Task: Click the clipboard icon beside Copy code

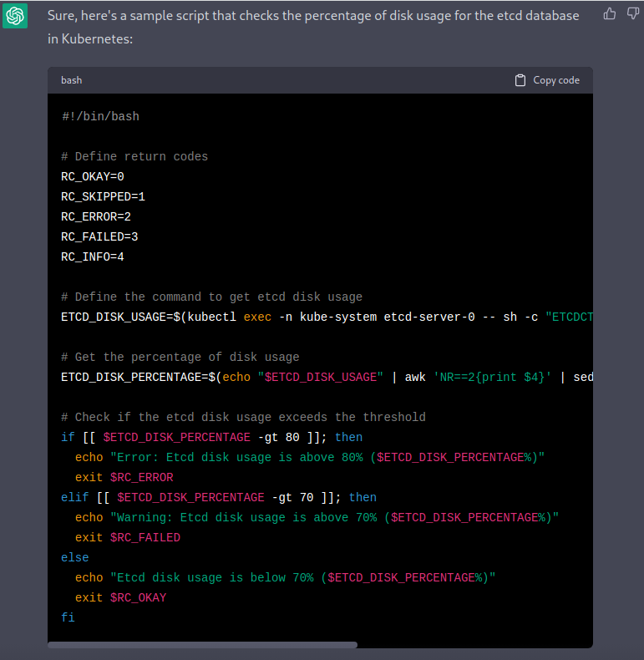Action: point(520,80)
